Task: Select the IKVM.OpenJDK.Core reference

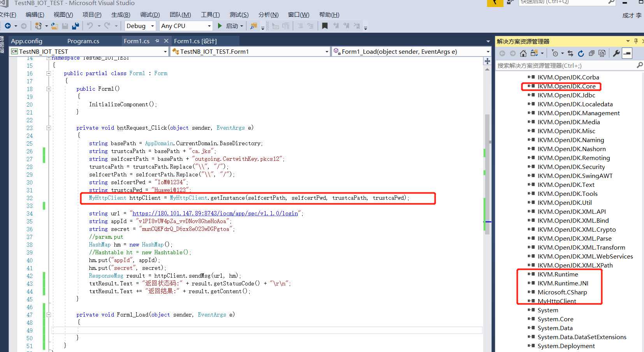Action: 567,86
